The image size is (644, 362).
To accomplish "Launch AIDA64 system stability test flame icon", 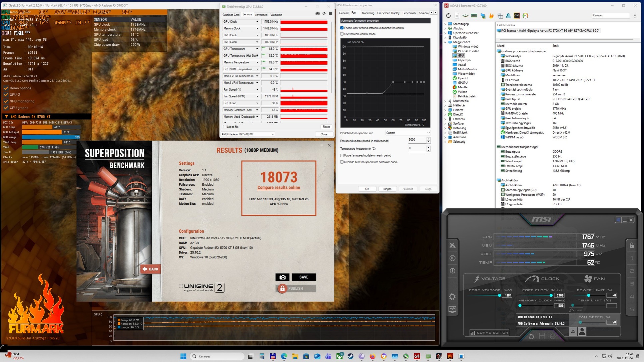I will tap(491, 16).
